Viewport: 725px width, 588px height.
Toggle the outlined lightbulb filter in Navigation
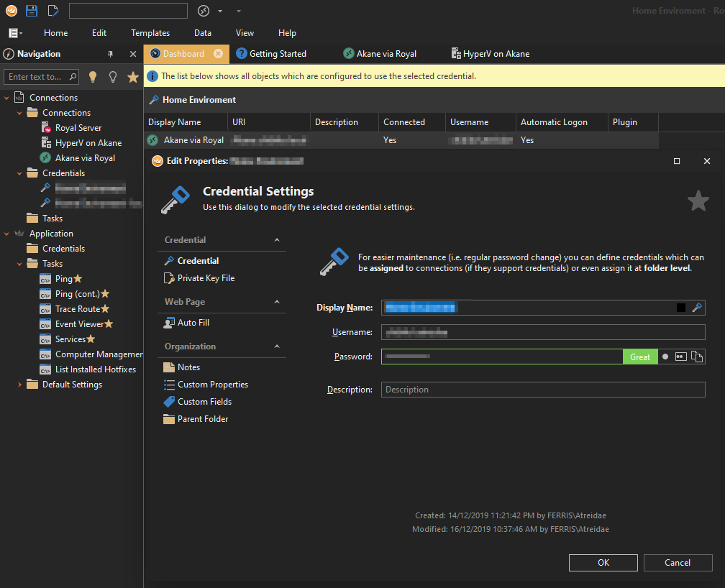pyautogui.click(x=113, y=77)
